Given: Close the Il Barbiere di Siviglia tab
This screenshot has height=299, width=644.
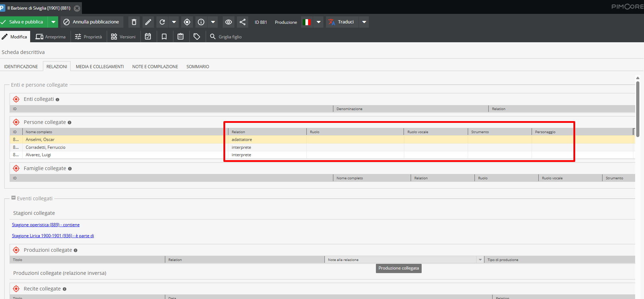Looking at the screenshot, I should tap(77, 8).
